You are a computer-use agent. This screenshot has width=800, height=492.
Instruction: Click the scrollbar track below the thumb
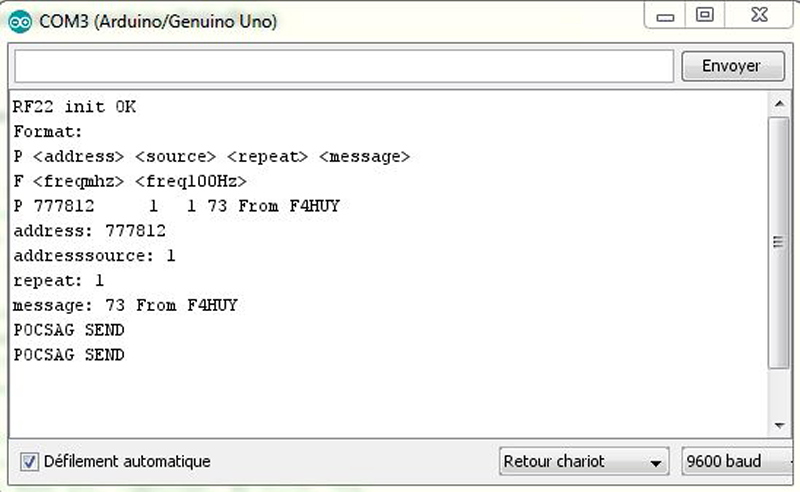[779, 391]
